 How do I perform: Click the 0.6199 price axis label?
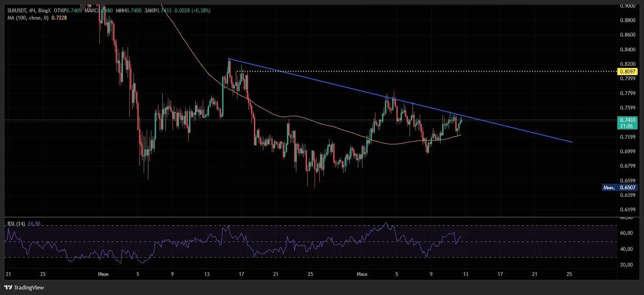pyautogui.click(x=628, y=210)
